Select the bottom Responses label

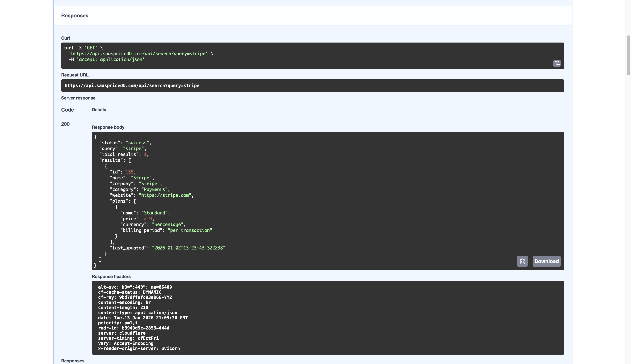pyautogui.click(x=73, y=361)
